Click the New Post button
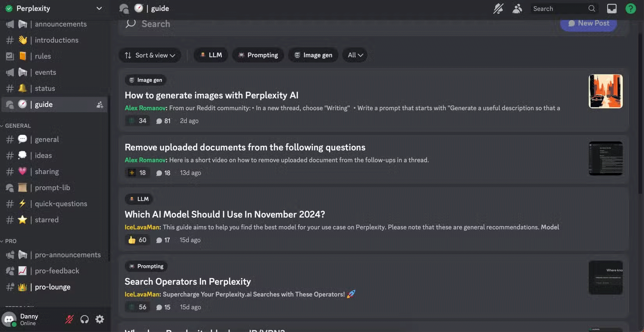Screen dimensions: 644x332 coord(588,23)
